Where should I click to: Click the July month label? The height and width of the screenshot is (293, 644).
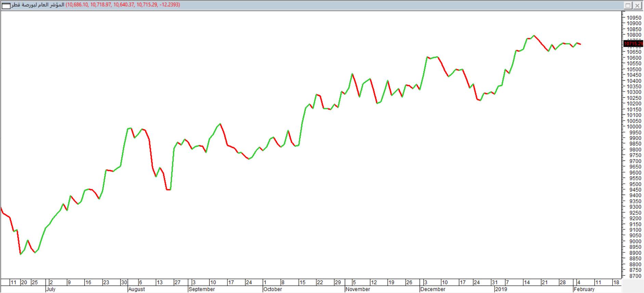click(x=51, y=289)
